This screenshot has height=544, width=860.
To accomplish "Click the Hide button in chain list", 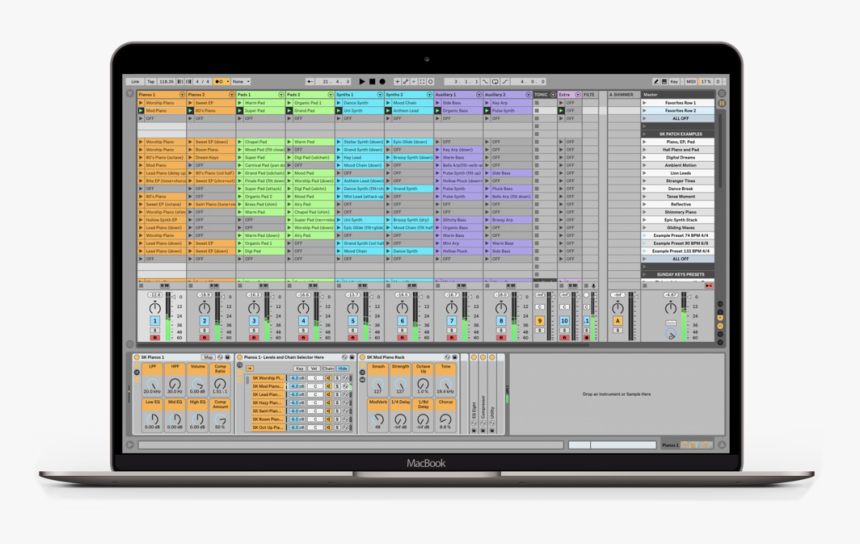I will click(x=343, y=369).
